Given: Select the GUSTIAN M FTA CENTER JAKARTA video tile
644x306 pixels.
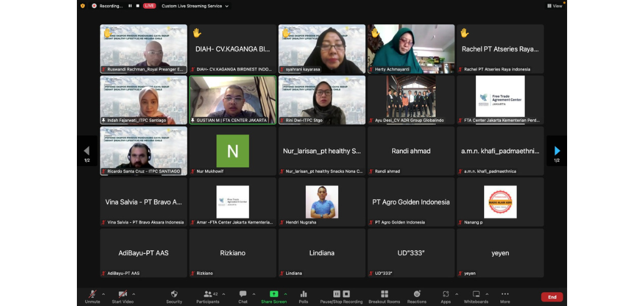Looking at the screenshot, I should (233, 100).
